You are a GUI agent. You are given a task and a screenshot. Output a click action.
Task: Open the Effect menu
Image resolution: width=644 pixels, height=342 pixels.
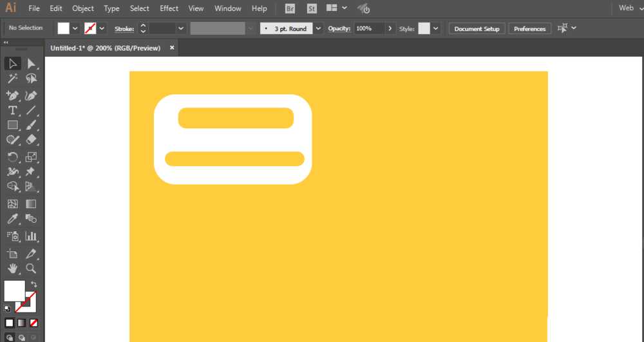pos(169,8)
